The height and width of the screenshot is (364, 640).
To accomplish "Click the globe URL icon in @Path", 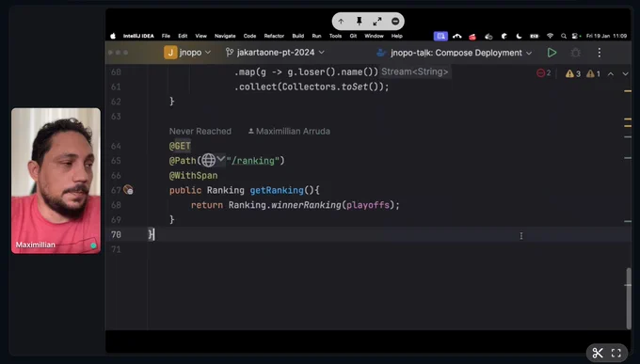I will pyautogui.click(x=209, y=161).
